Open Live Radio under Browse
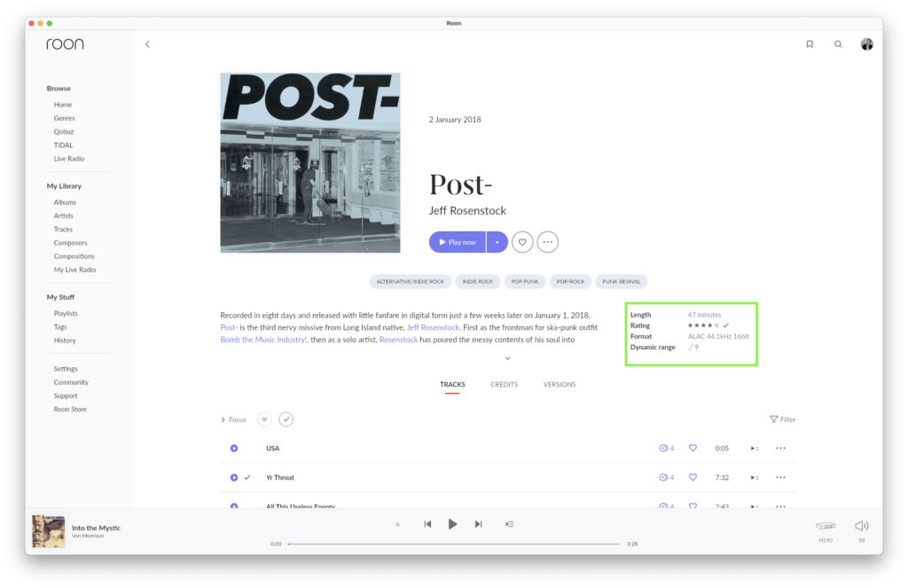This screenshot has height=588, width=908. click(69, 159)
